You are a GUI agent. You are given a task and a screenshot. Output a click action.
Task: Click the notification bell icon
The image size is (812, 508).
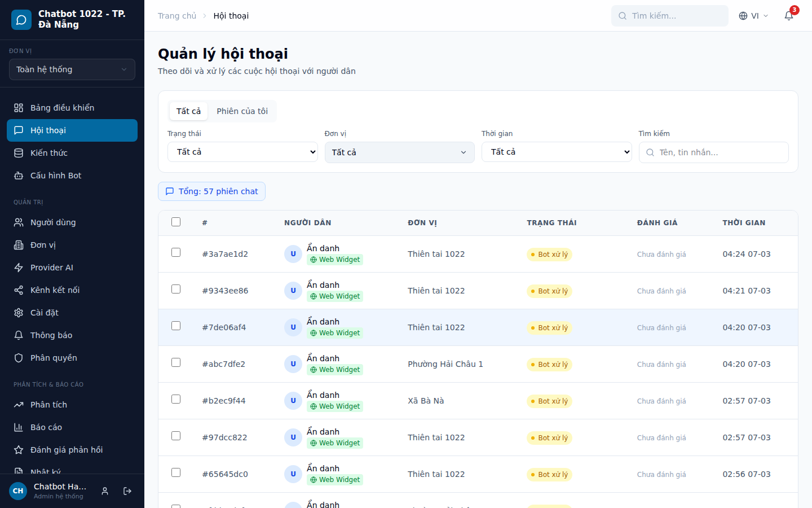coord(789,16)
